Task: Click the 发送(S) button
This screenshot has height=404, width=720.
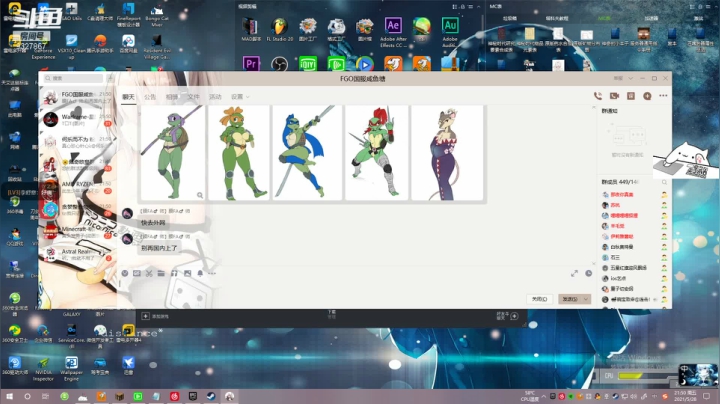Action: pyautogui.click(x=570, y=299)
